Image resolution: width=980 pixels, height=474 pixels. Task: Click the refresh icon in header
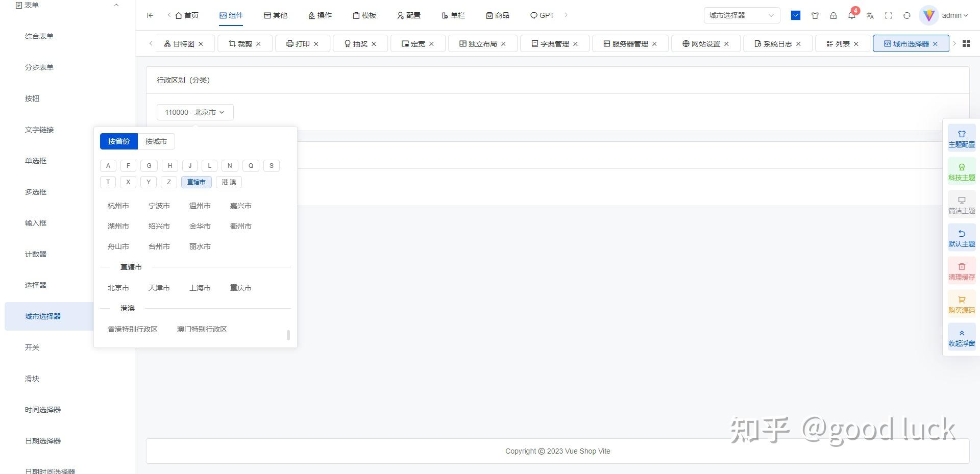coord(907,15)
